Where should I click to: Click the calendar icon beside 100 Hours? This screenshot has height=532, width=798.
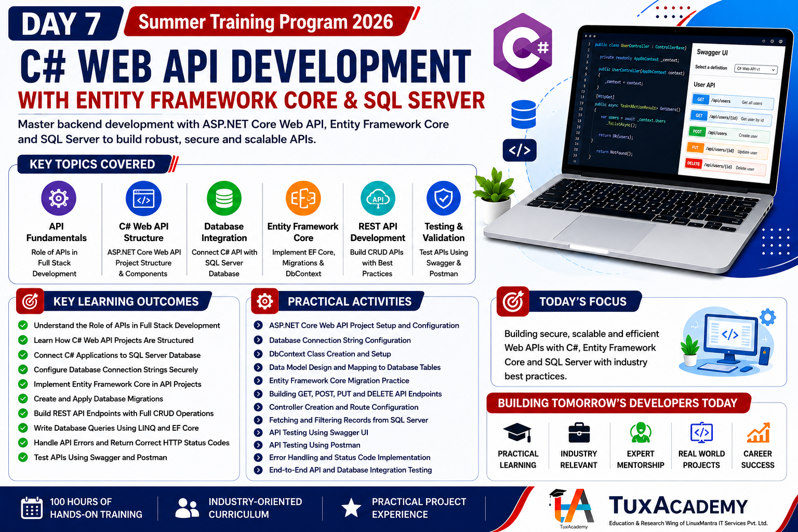[x=32, y=508]
